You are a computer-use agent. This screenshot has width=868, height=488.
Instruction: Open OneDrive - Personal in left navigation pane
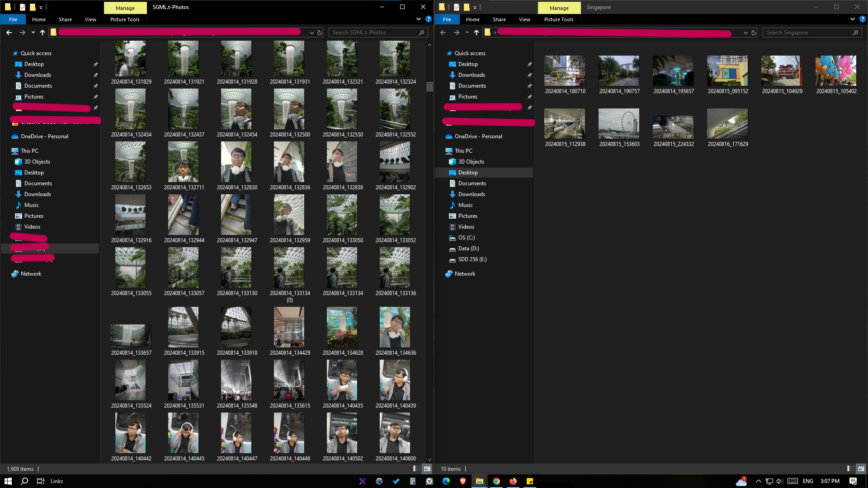point(44,136)
